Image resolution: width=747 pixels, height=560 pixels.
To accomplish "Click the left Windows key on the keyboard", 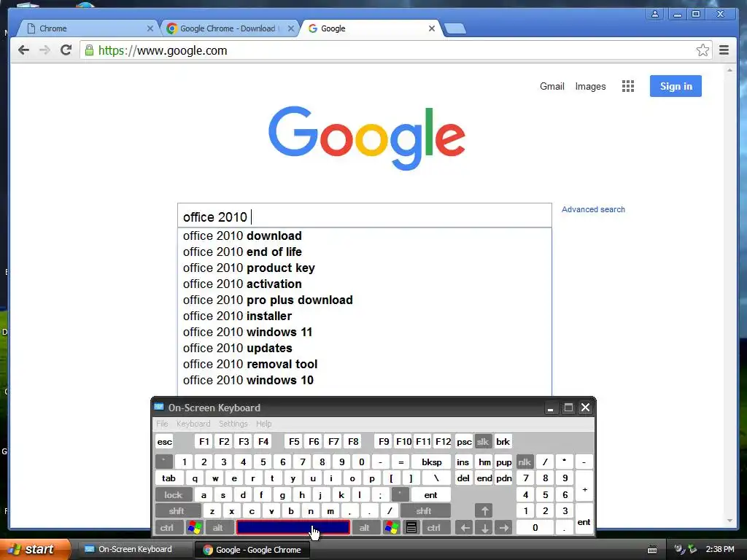I will coord(195,528).
